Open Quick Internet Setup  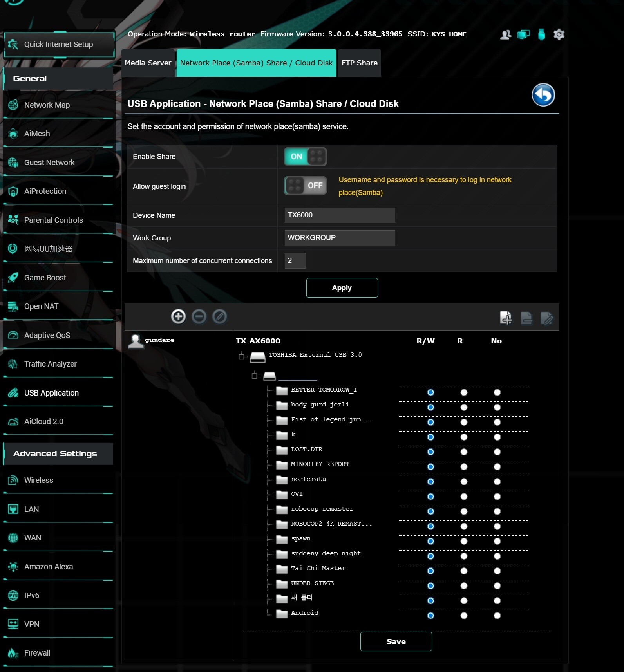point(59,44)
